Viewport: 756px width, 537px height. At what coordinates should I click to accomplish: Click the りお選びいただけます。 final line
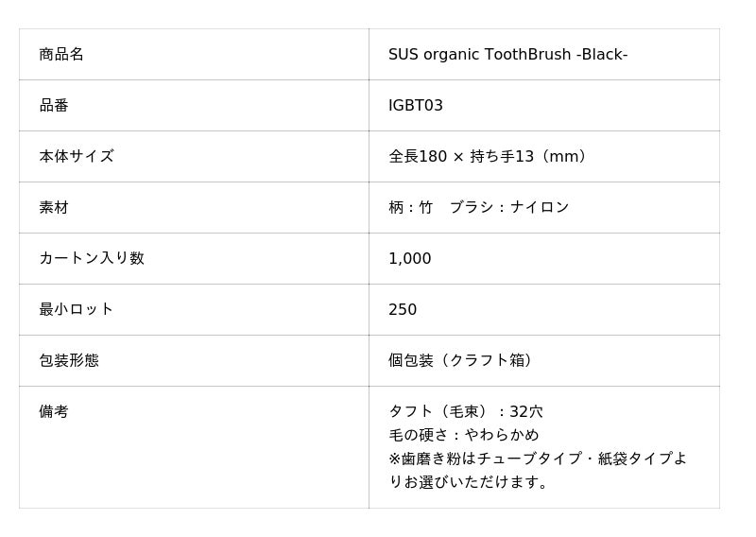click(x=470, y=482)
